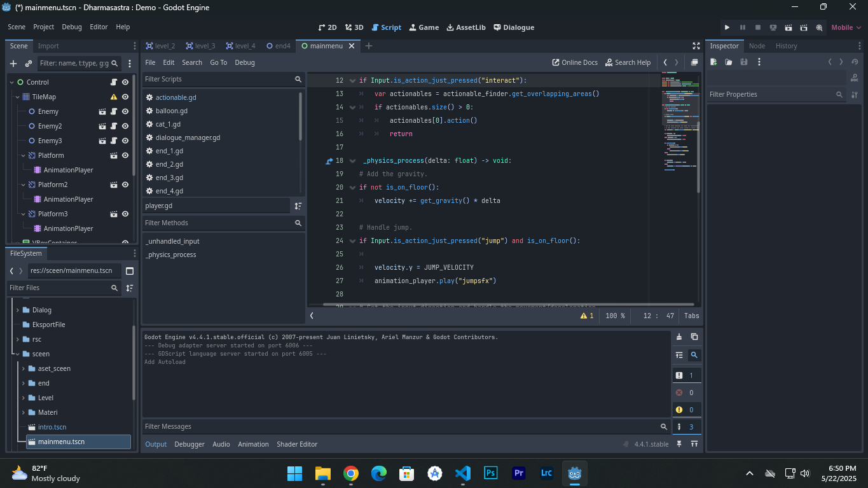This screenshot has height=488, width=868.
Task: Focus the Filter Properties field in Inspector
Action: pyautogui.click(x=776, y=94)
